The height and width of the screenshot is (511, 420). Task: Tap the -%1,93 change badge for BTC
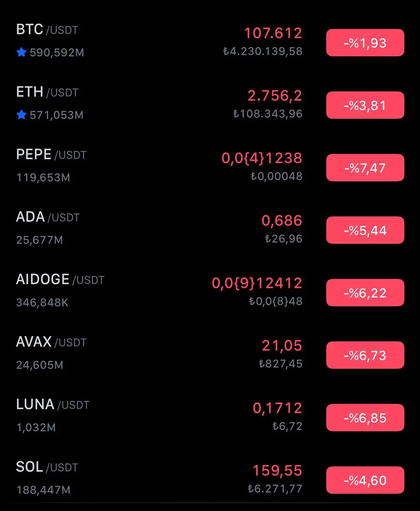pos(365,43)
